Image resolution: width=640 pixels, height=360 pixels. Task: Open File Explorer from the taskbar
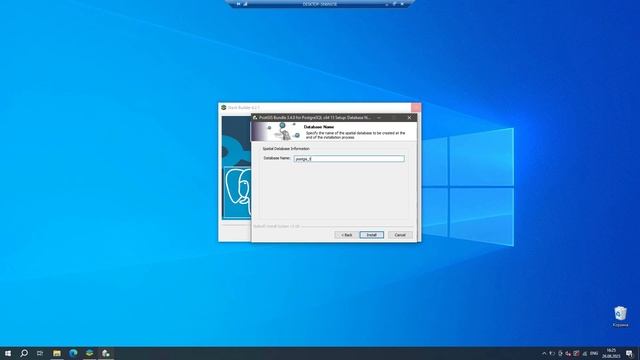coord(57,353)
